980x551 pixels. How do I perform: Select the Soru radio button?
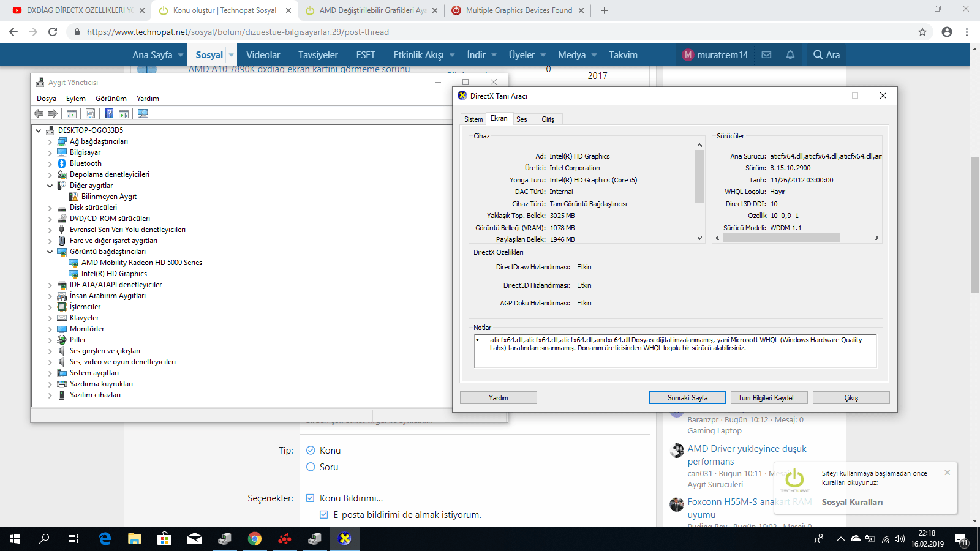click(x=311, y=467)
